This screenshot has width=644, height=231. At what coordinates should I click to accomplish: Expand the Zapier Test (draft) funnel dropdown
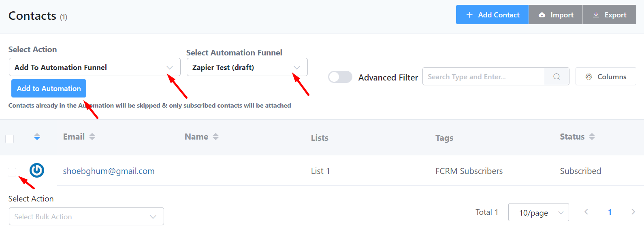(247, 67)
